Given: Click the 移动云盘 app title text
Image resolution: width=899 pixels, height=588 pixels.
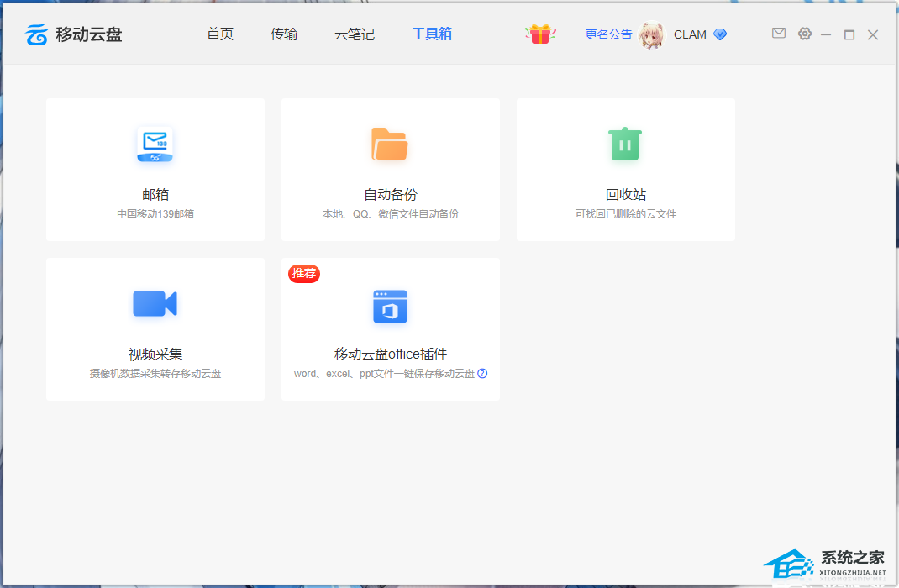Looking at the screenshot, I should click(x=89, y=34).
